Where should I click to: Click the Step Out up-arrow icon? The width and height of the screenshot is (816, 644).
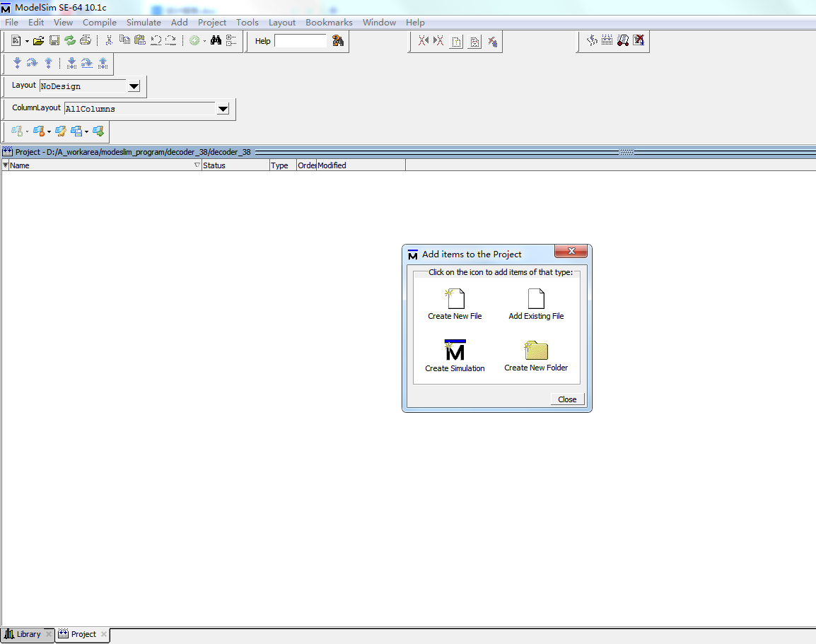tap(48, 63)
